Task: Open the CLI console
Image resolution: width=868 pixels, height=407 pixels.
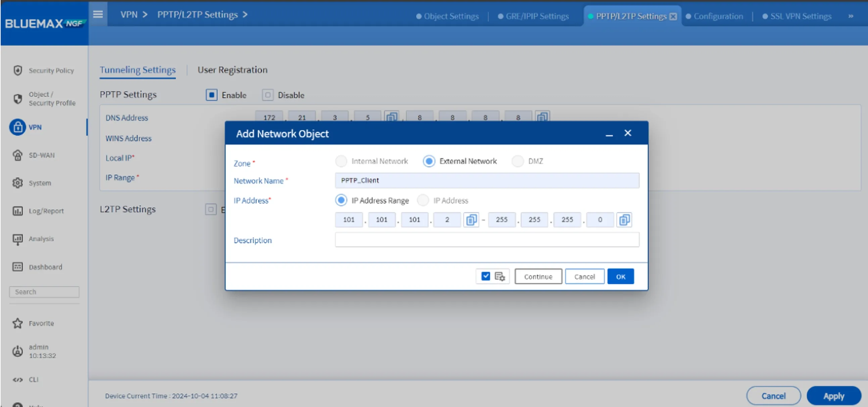Action: tap(26, 380)
